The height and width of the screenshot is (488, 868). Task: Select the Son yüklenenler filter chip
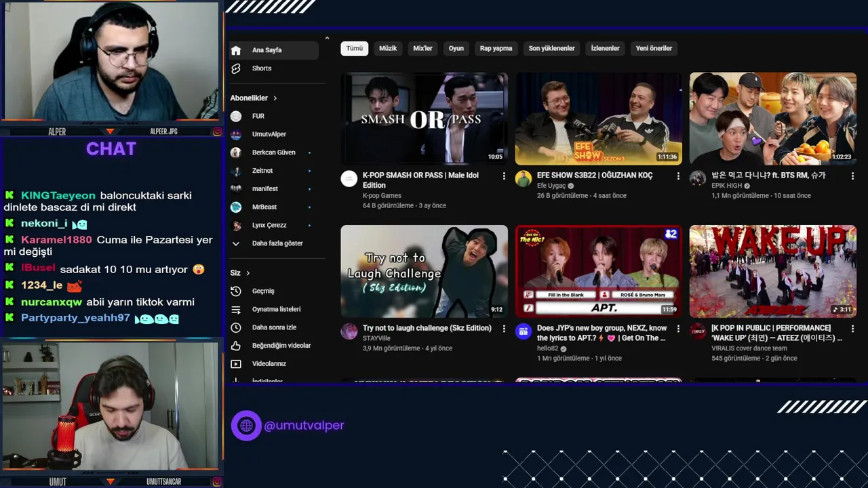coord(551,48)
